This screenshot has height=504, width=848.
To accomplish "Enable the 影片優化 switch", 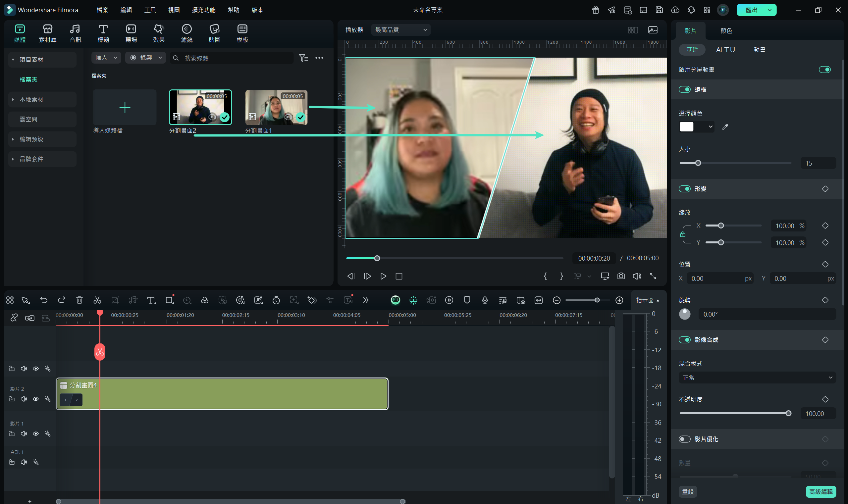I will [685, 439].
